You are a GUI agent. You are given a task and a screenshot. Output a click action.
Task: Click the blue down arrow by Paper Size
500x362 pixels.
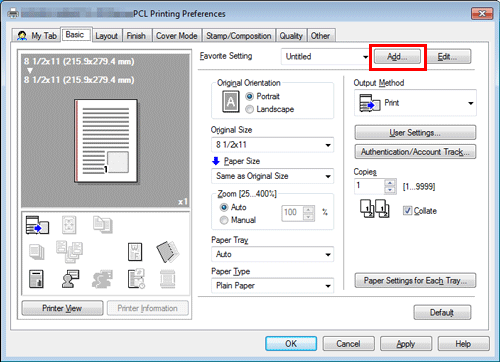click(216, 161)
